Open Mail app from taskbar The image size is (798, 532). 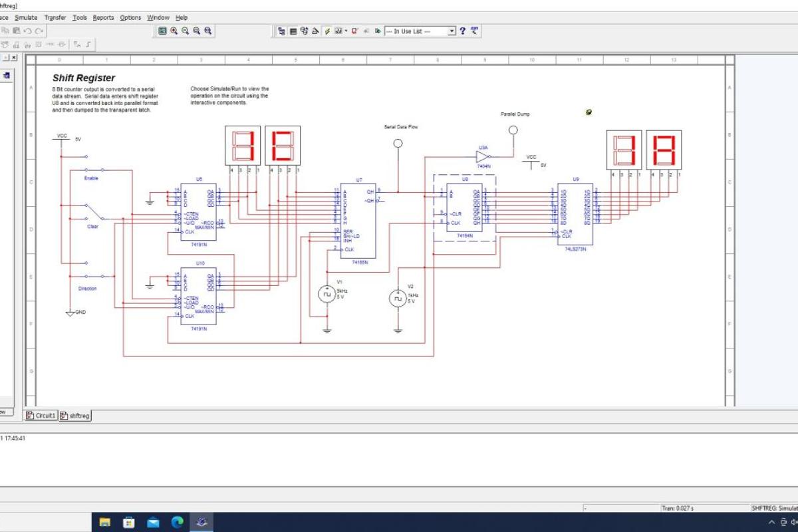153,522
